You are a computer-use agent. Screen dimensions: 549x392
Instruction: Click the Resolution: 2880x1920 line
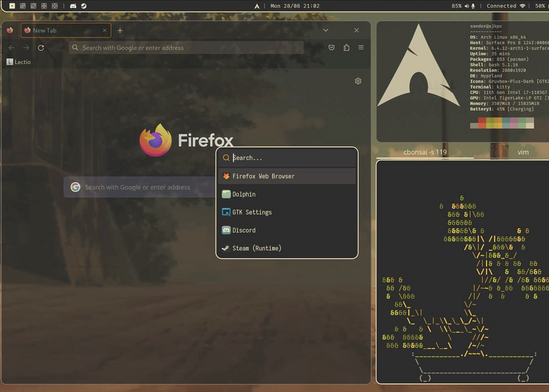[498, 70]
